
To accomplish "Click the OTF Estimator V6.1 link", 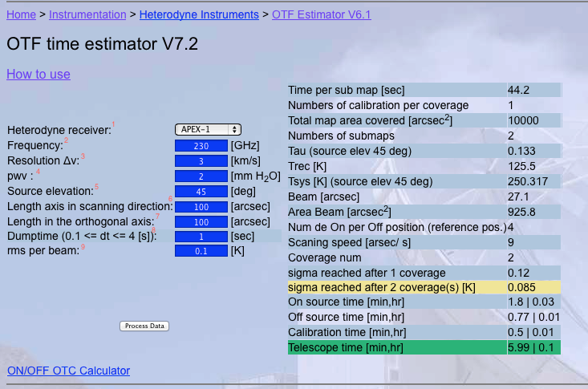I will click(x=321, y=14).
